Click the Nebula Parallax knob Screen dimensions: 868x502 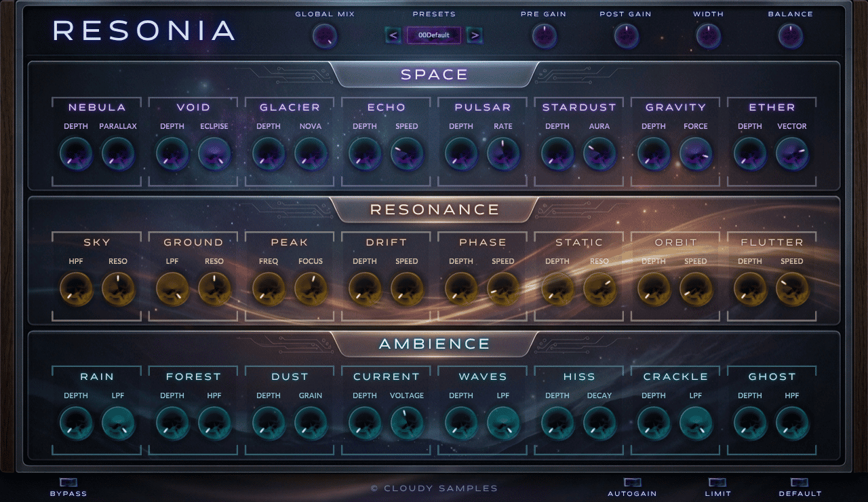click(x=118, y=153)
